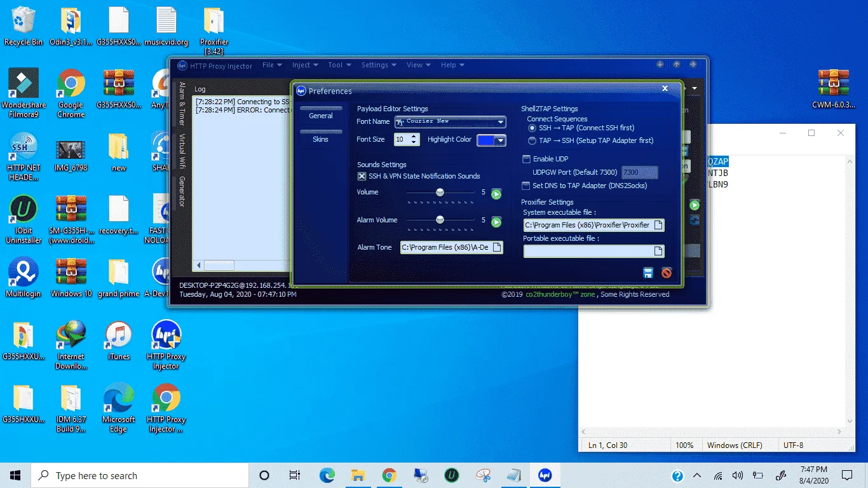Open the Virtual Wifi side tab
Screen dimensions: 868x488
click(182, 152)
